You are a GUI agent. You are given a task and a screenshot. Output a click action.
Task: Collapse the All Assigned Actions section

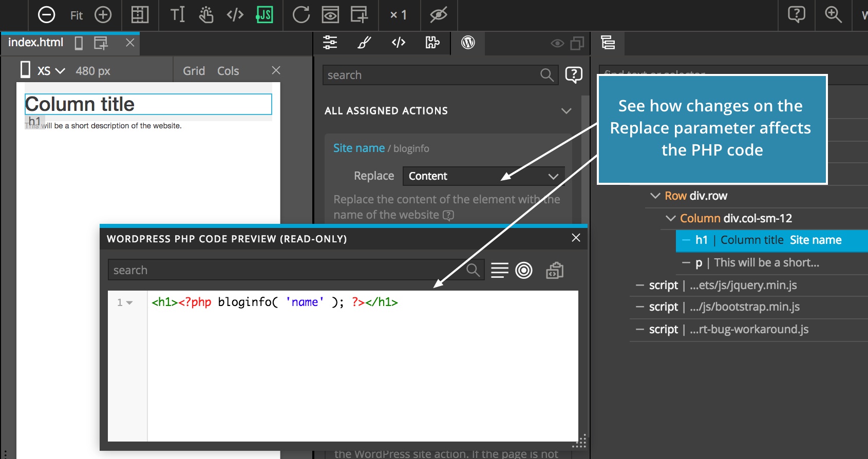[566, 111]
